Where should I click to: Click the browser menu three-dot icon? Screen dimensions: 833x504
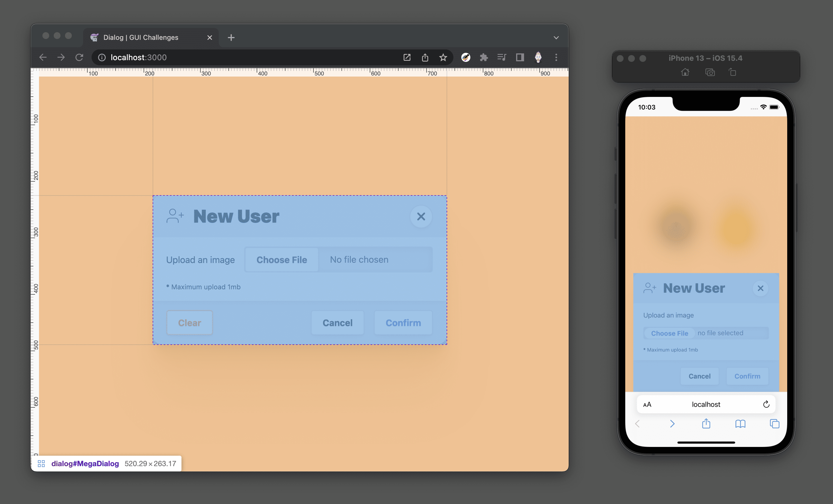(x=556, y=57)
